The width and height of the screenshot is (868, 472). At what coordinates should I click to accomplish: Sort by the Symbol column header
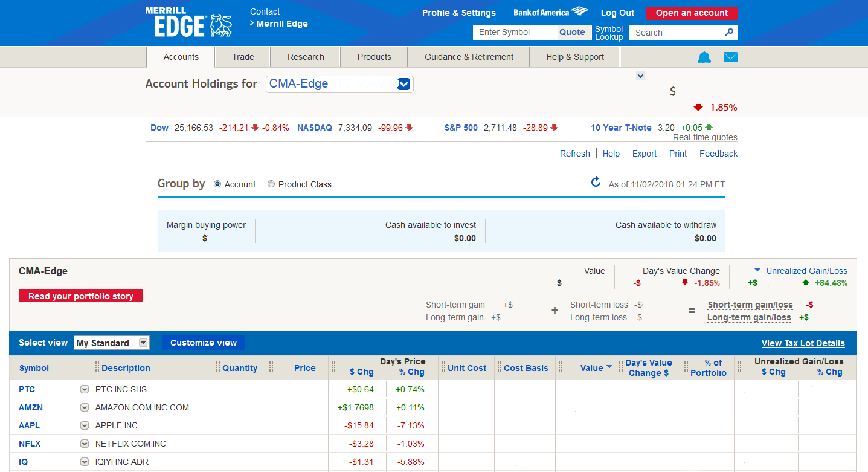(34, 368)
